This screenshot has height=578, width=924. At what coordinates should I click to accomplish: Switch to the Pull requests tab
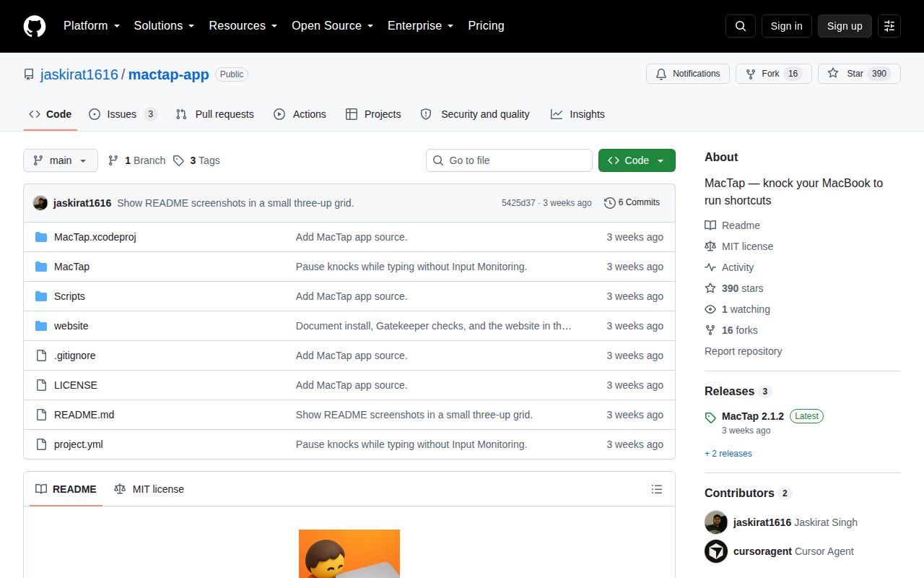(x=215, y=114)
